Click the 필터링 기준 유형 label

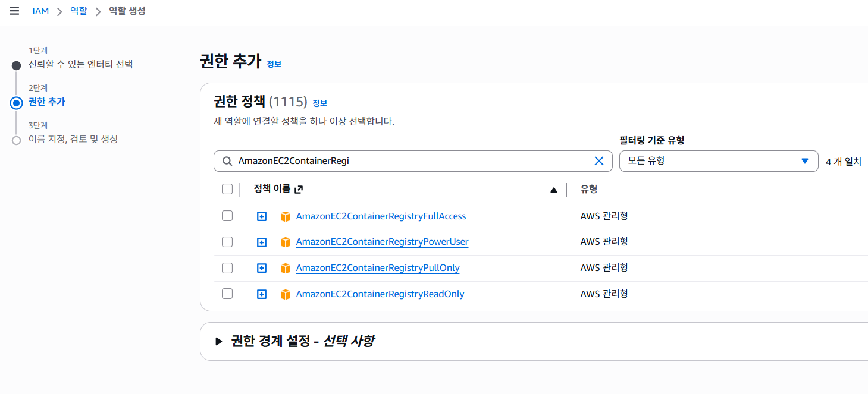(x=652, y=140)
